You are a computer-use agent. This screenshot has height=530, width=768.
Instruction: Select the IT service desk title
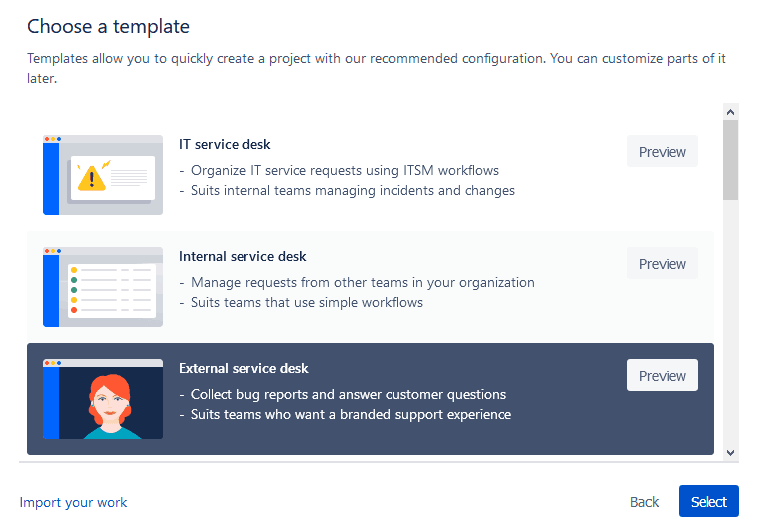[x=225, y=144]
